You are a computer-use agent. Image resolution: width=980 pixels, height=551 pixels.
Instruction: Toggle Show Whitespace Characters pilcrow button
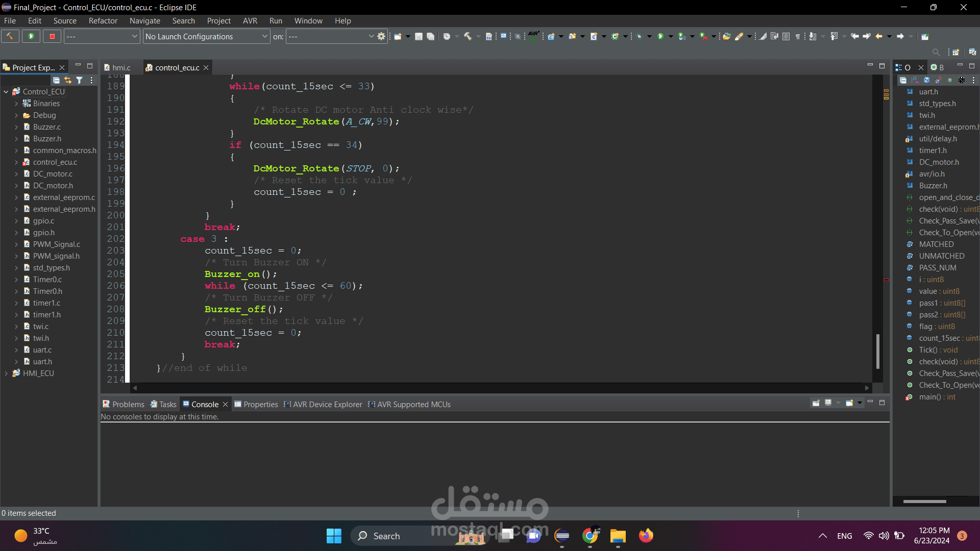(x=798, y=36)
